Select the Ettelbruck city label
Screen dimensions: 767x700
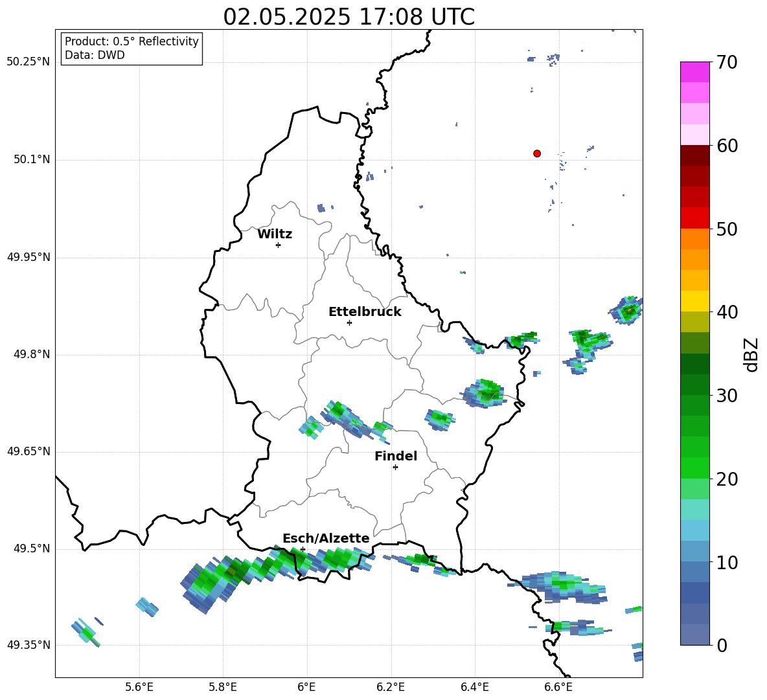click(365, 312)
